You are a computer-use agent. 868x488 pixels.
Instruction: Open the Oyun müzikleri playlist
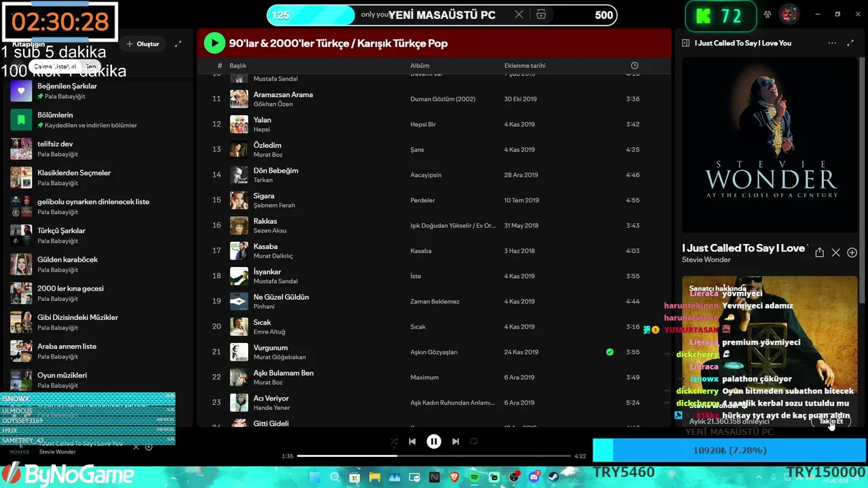pyautogui.click(x=95, y=380)
